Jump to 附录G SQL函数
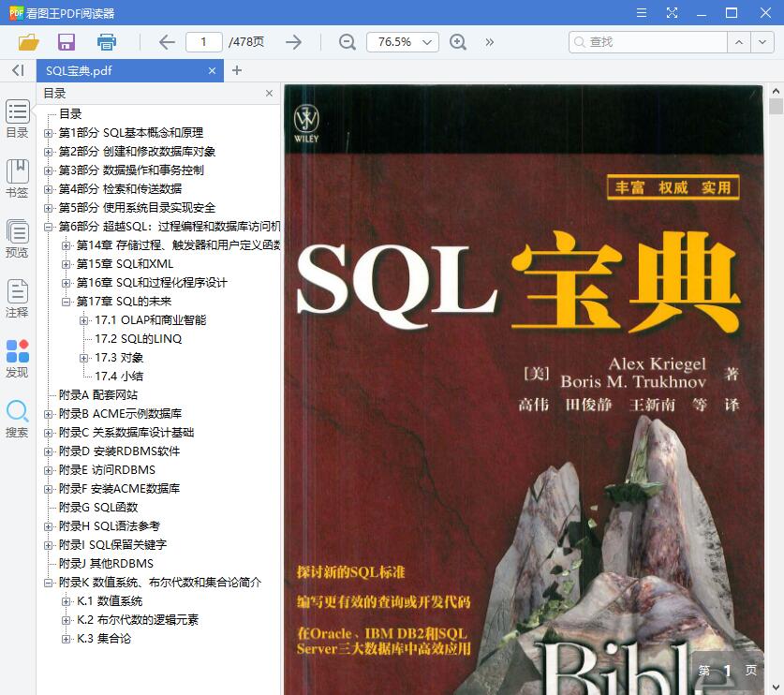Image resolution: width=784 pixels, height=695 pixels. (98, 508)
